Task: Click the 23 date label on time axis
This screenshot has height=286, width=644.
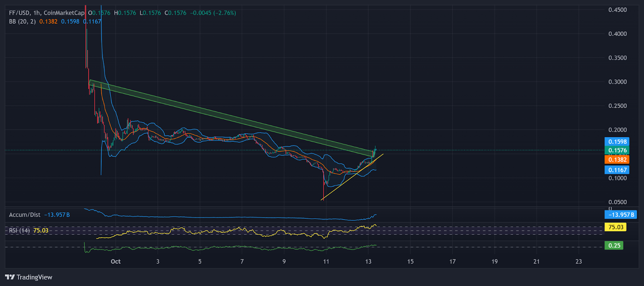Action: tap(578, 261)
